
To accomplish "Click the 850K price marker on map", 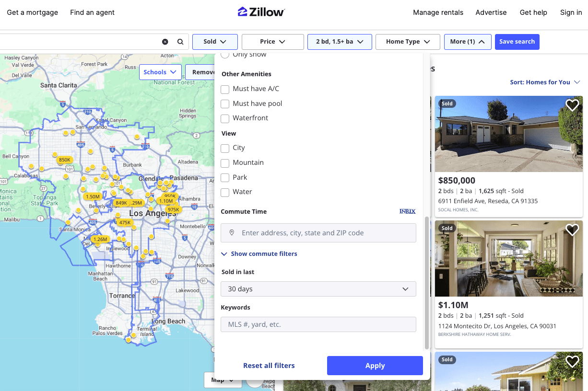I will tap(65, 160).
